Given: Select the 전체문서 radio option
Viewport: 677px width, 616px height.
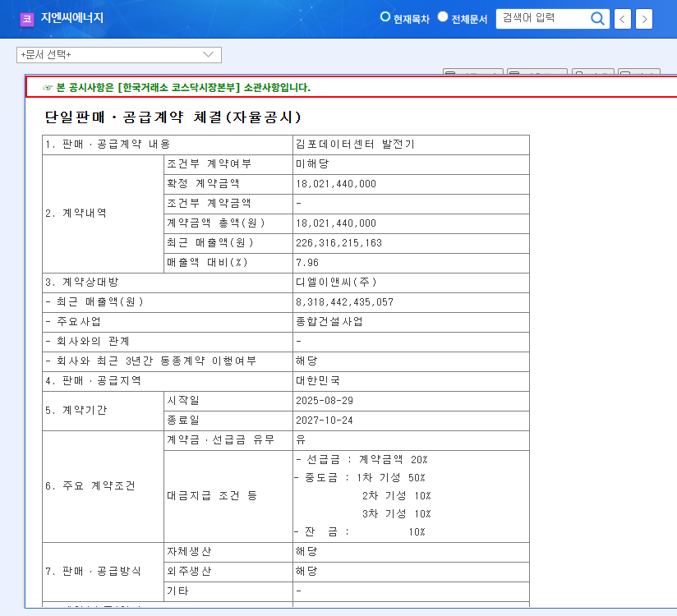Looking at the screenshot, I should (443, 16).
